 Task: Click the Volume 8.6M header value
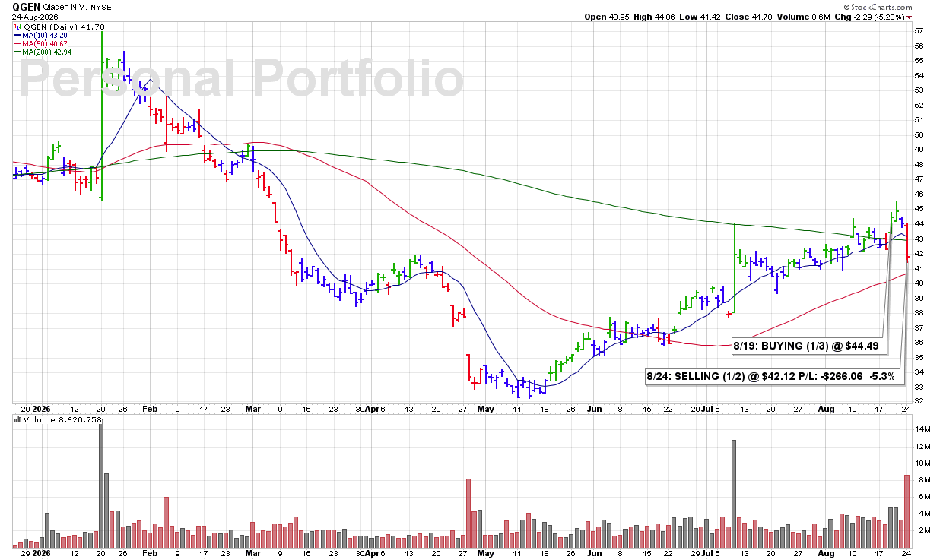(805, 17)
